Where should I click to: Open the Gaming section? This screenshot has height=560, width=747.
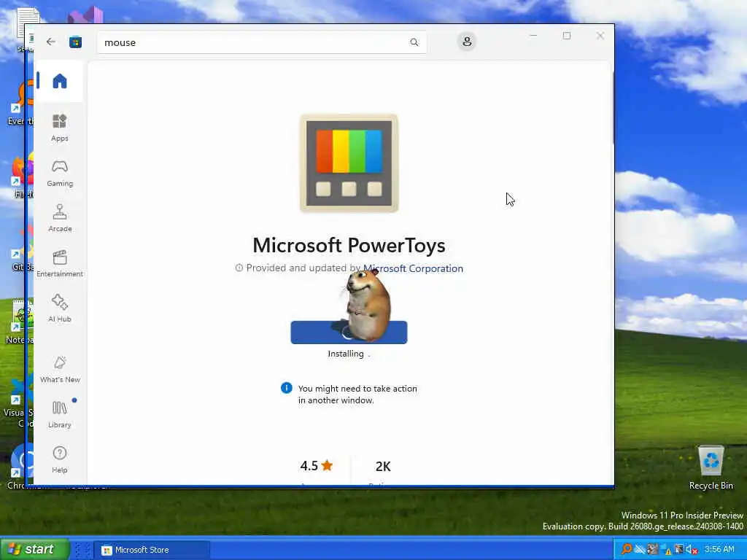pyautogui.click(x=60, y=174)
